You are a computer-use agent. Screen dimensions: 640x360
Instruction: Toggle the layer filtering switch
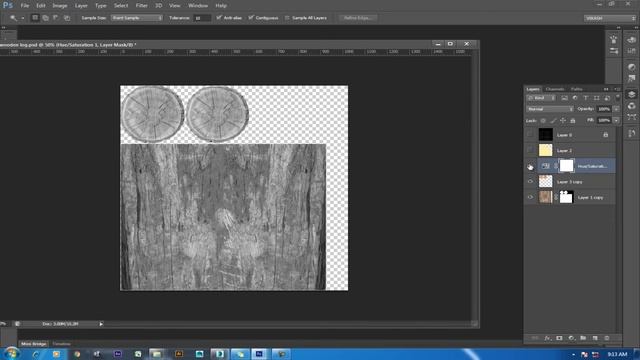(617, 97)
